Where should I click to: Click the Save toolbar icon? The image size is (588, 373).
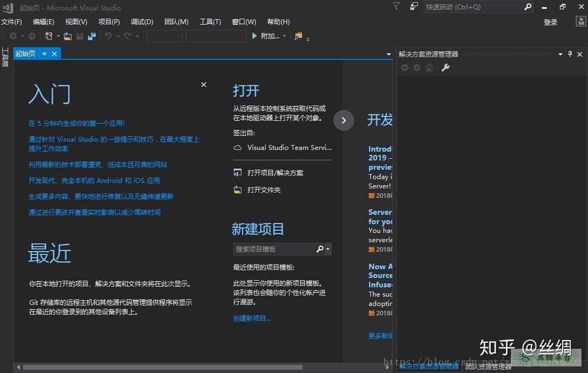coord(80,36)
